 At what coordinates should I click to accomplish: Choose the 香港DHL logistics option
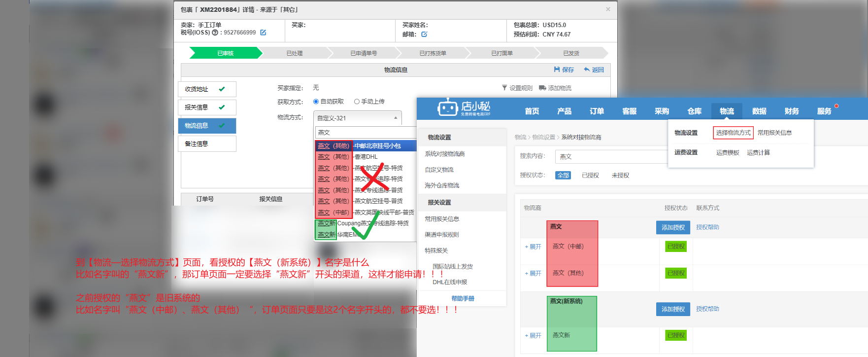click(366, 157)
